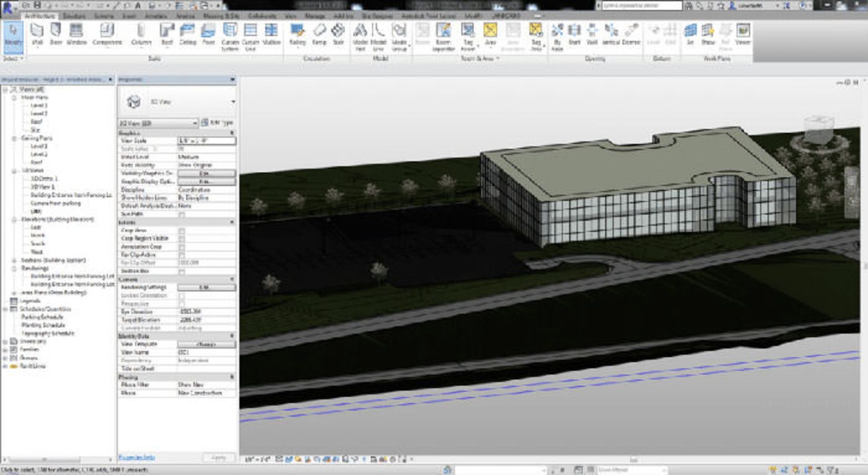868x475 pixels.
Task: Switch to the Structure ribbon tab
Action: 74,16
